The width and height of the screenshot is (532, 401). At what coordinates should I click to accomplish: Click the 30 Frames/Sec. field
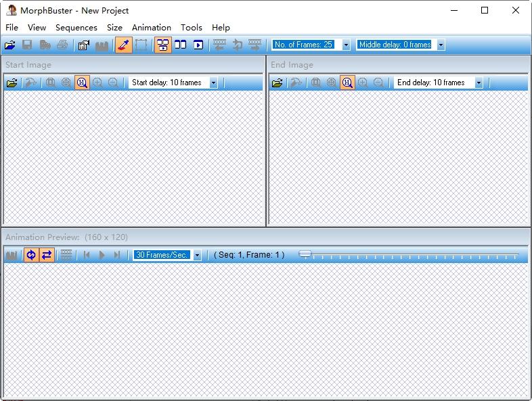coord(163,255)
